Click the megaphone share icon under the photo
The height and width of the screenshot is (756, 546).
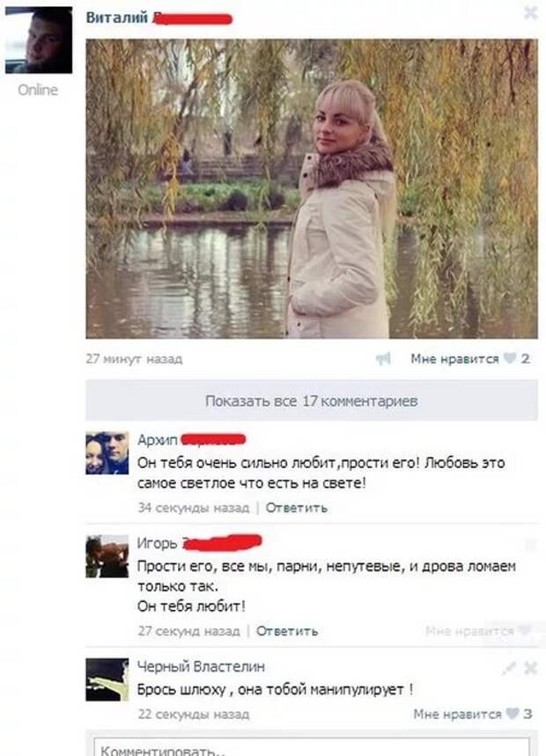pos(383,359)
